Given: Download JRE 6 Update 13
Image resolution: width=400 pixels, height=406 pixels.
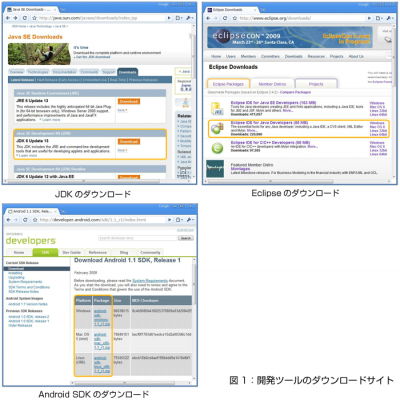Looking at the screenshot, I should (129, 101).
